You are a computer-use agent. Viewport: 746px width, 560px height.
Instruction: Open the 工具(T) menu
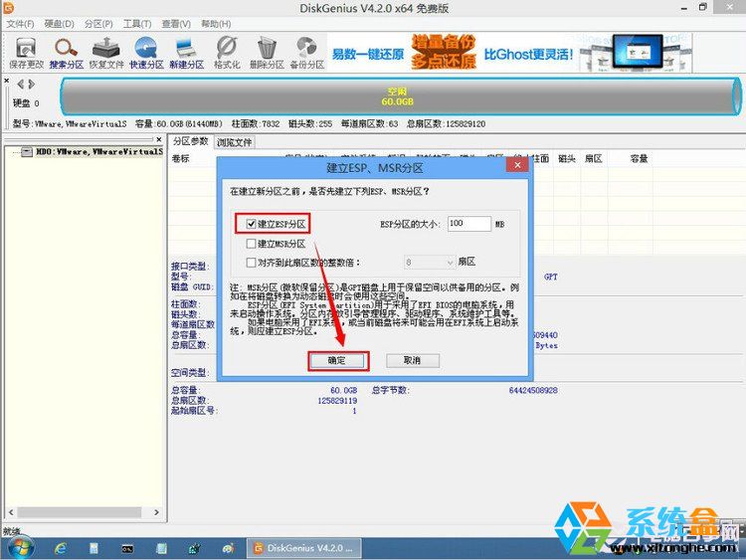point(137,24)
